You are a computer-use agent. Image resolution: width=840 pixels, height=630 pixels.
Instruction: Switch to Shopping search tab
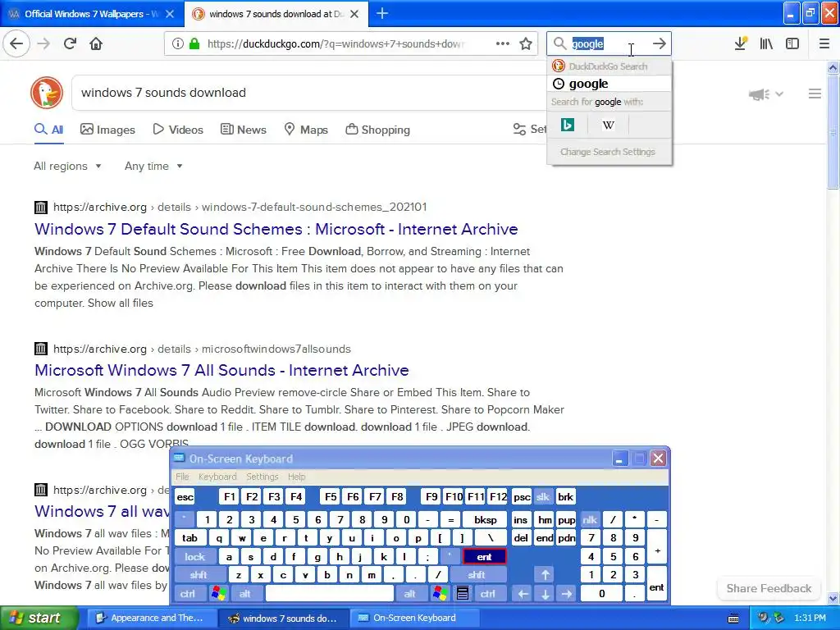tap(377, 130)
